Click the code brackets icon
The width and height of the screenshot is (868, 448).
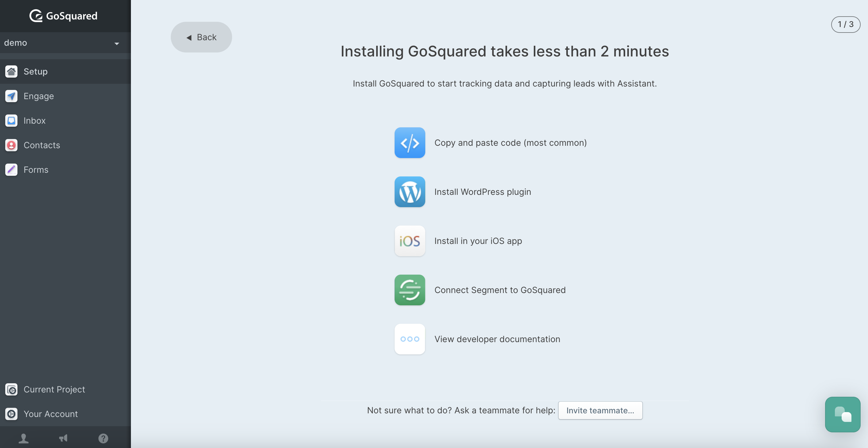410,143
